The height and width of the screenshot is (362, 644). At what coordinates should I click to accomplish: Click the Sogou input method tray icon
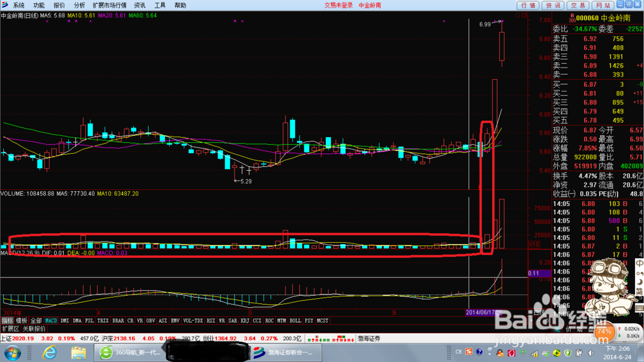click(469, 352)
